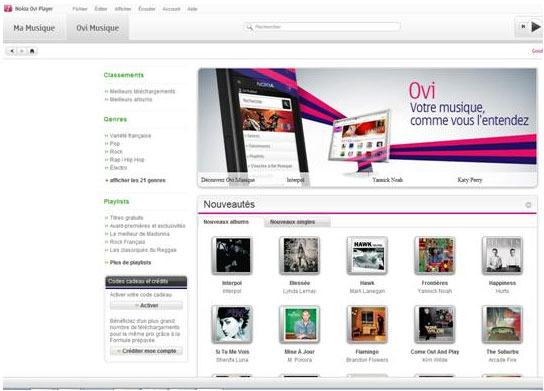Click the previous track button
544x391 pixels.
pyautogui.click(x=523, y=26)
